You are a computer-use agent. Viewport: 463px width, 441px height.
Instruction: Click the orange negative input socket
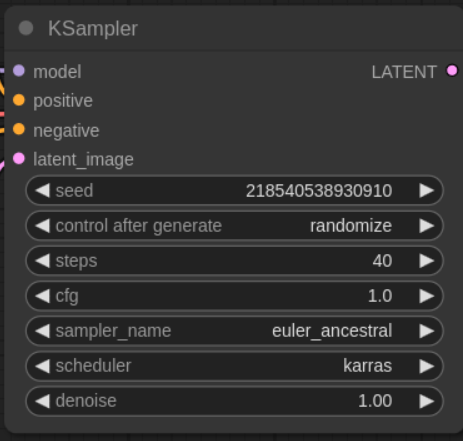click(x=19, y=129)
